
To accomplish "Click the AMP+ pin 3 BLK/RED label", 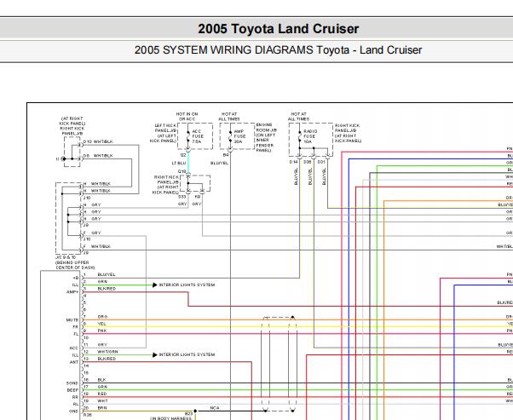I will [x=106, y=289].
